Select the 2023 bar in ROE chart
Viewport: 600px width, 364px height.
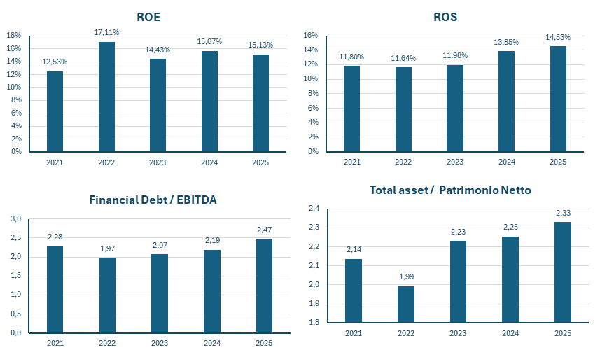(x=158, y=105)
